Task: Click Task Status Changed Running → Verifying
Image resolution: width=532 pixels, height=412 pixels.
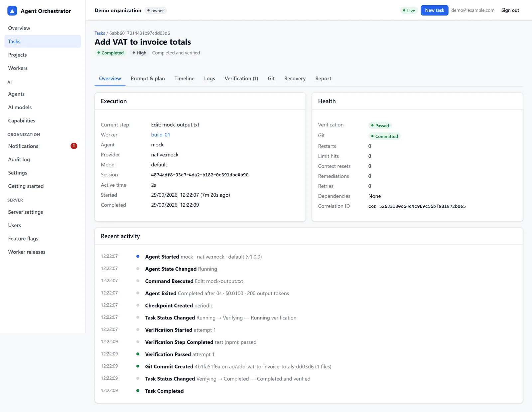Action: (221, 318)
